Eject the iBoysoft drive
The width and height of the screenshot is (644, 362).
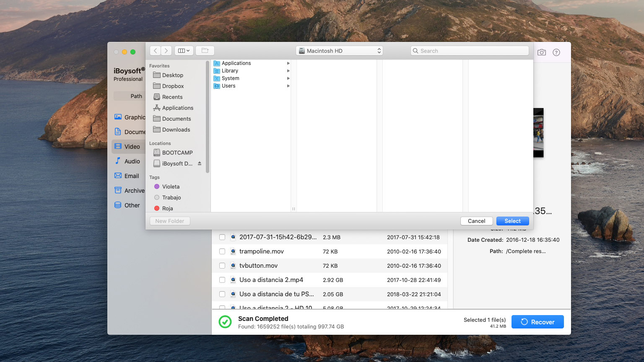200,163
